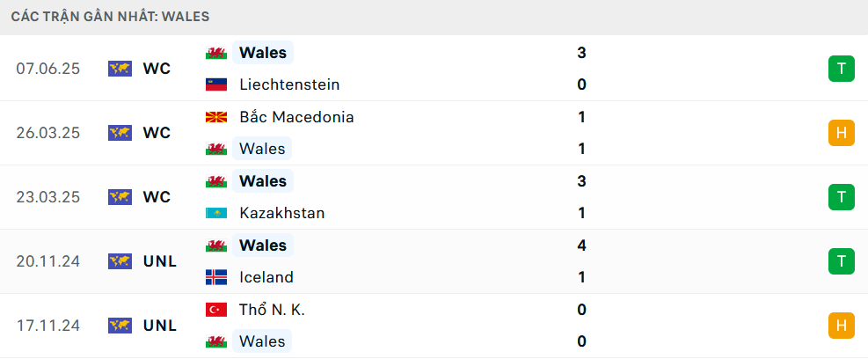868x359 pixels.
Task: Click the Turkey flag next to Thổ N. K.
Action: point(216,310)
